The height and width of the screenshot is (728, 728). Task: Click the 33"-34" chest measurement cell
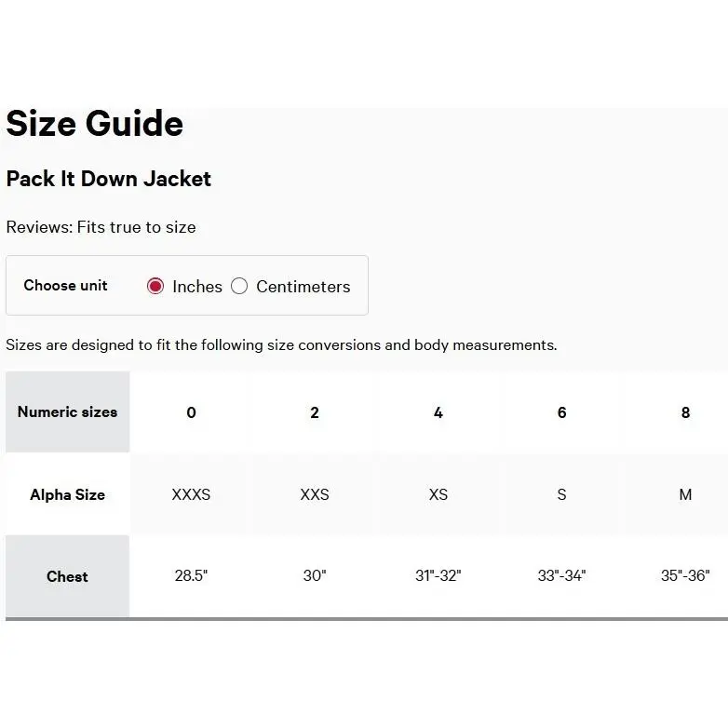pyautogui.click(x=561, y=575)
